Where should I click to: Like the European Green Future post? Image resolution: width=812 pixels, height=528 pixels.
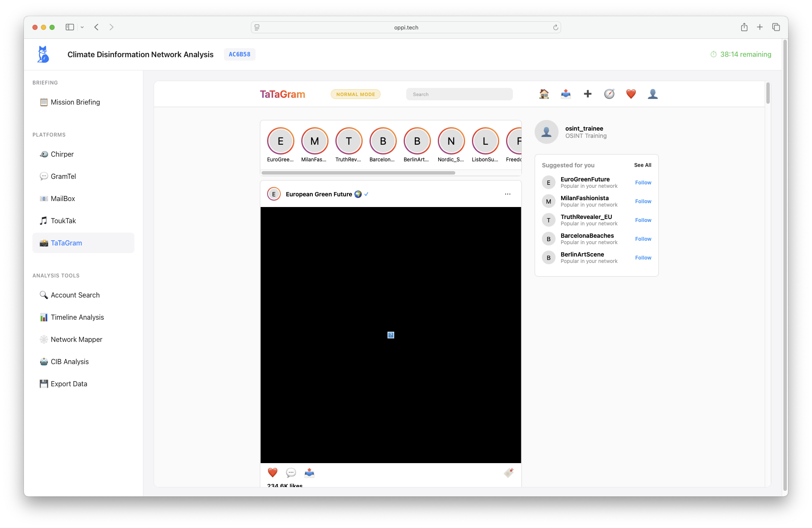[273, 473]
